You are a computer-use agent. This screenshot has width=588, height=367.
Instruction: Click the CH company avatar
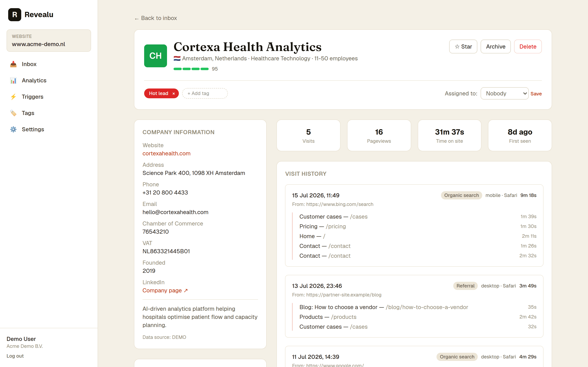pyautogui.click(x=156, y=56)
